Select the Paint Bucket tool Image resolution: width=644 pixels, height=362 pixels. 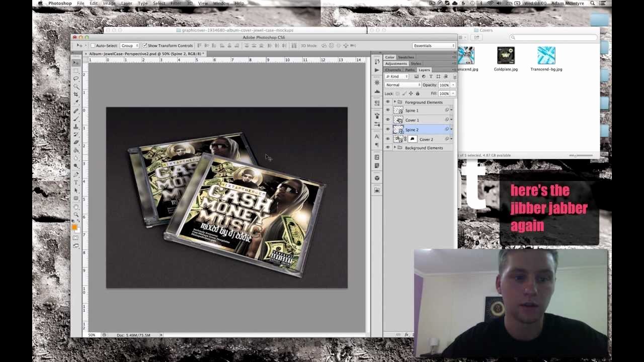[76, 150]
